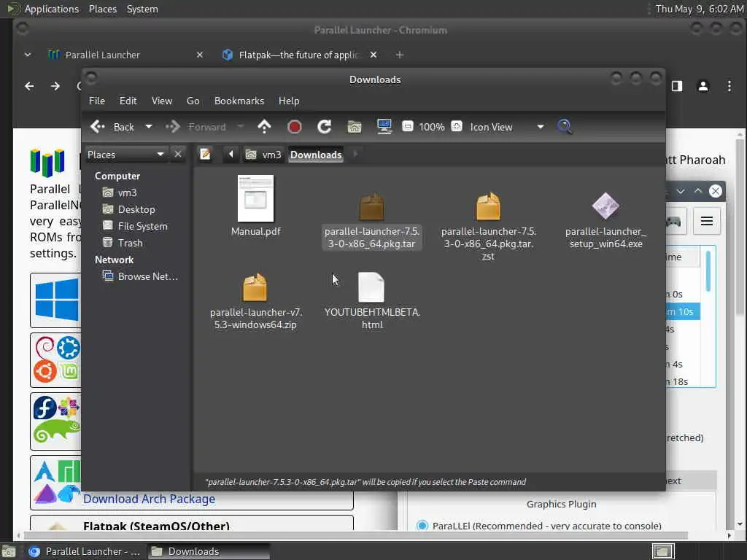Click the Windows logo download tile
Image resolution: width=747 pixels, height=560 pixels.
(x=55, y=300)
